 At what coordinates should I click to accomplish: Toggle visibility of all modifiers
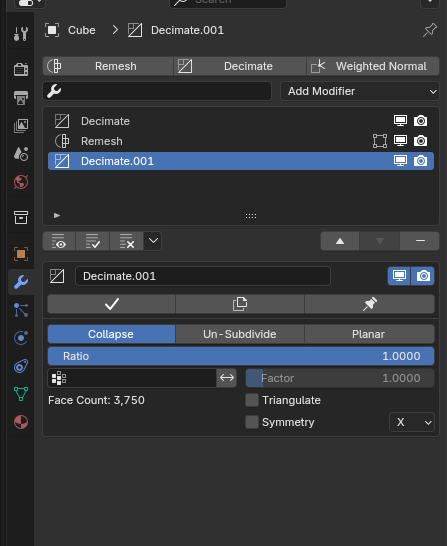[59, 241]
